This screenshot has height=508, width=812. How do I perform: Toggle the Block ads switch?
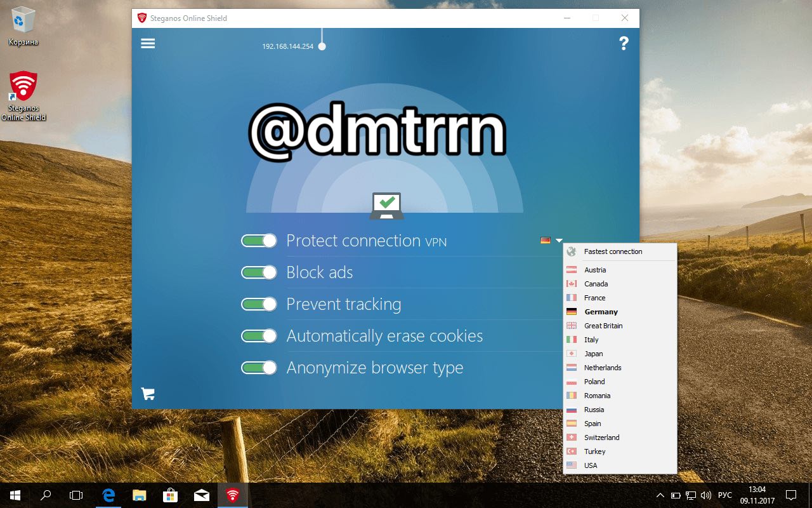(259, 272)
